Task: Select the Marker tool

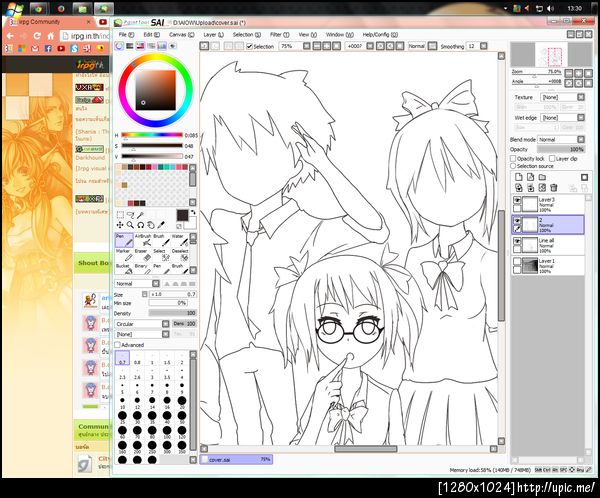Action: click(x=124, y=255)
